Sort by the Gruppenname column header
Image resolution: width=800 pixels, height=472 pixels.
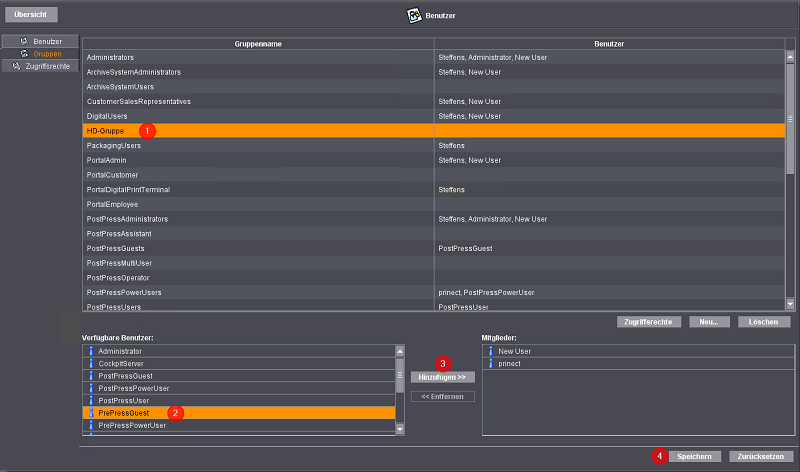(258, 44)
